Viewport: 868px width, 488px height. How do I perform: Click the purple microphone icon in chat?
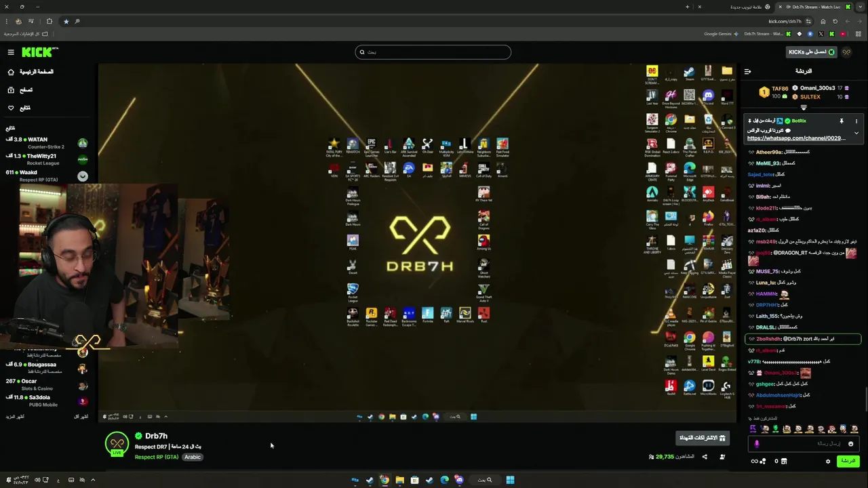click(x=757, y=444)
